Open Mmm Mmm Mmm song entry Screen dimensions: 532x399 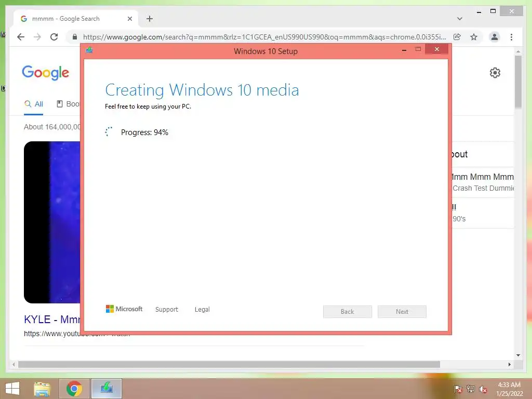[x=483, y=177]
